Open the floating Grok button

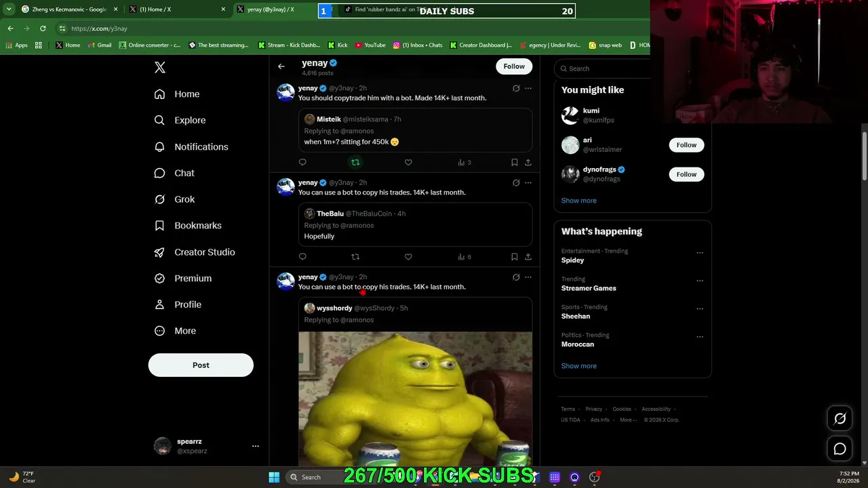[840, 419]
